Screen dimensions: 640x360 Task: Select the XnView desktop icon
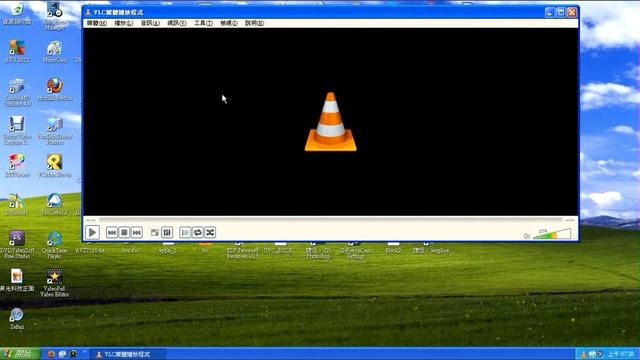[x=17, y=165]
